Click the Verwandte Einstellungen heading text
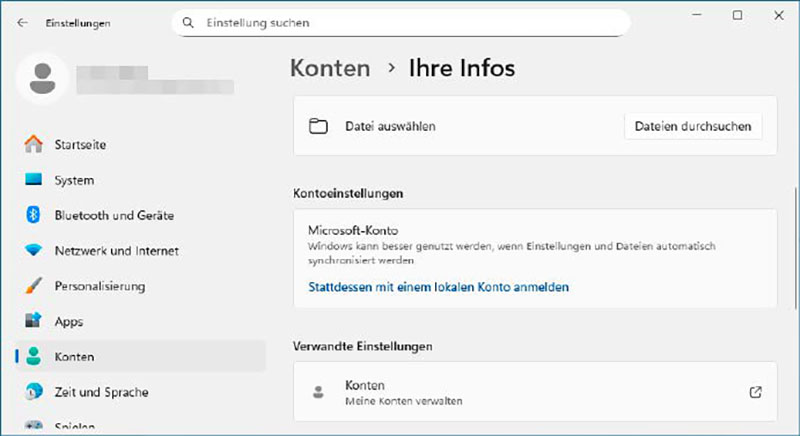The height and width of the screenshot is (436, 800). click(x=363, y=346)
